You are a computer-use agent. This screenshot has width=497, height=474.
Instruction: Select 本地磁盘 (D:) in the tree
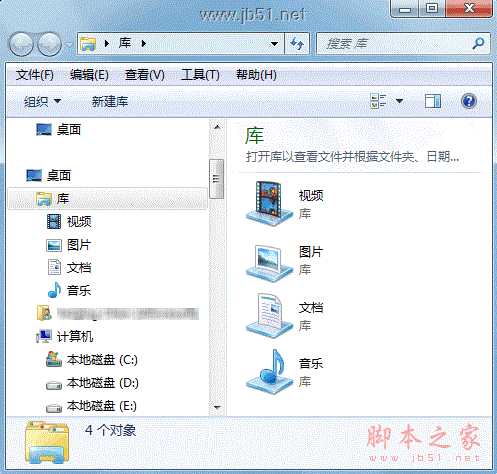click(92, 383)
